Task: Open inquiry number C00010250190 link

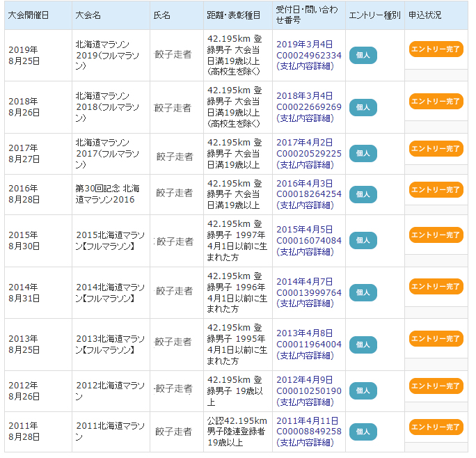Action: pos(309,391)
